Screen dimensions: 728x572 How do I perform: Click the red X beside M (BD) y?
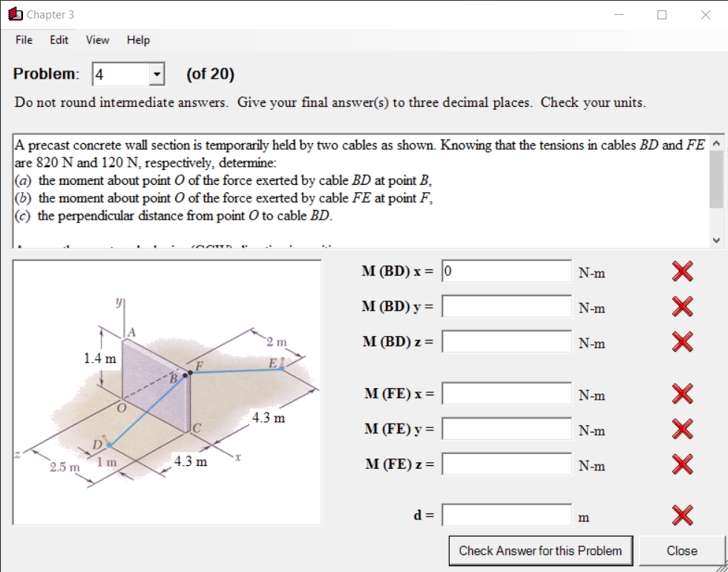point(682,306)
